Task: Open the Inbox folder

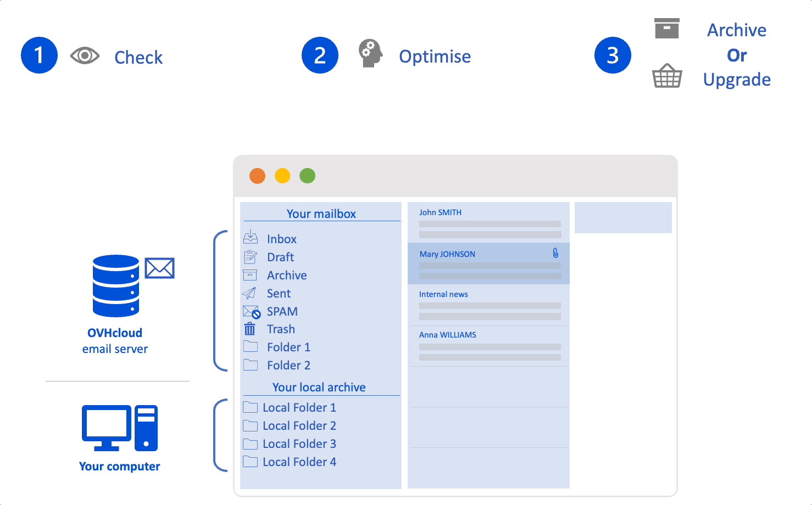Action: pyautogui.click(x=281, y=239)
